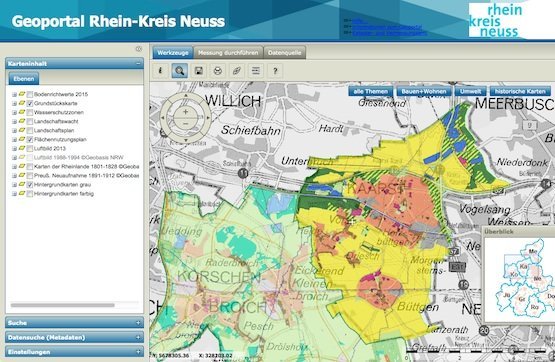
Task: Click the Luftbild 2013 layer name
Action: pos(50,149)
